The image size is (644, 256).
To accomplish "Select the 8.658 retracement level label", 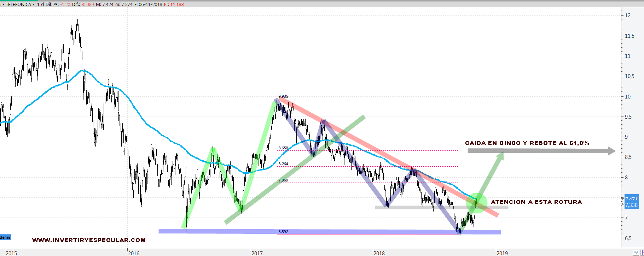I will pos(283,148).
